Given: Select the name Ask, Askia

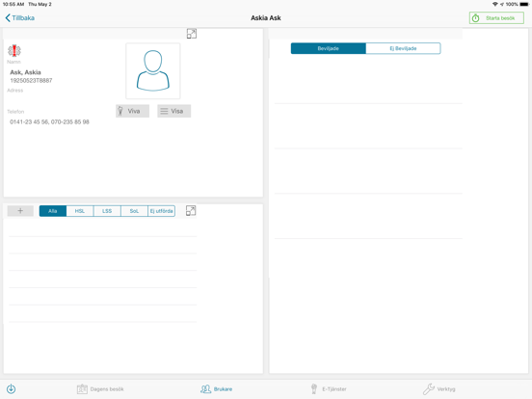Looking at the screenshot, I should (x=25, y=72).
